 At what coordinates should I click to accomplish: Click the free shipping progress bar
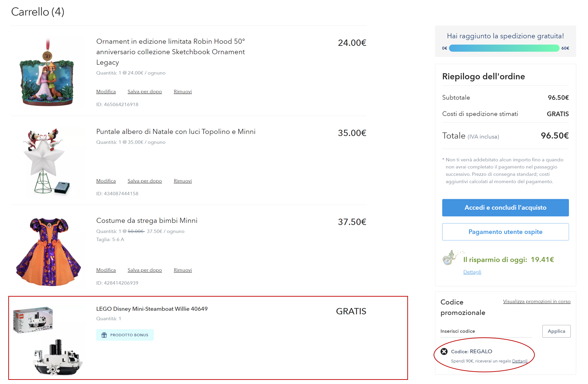coord(504,48)
